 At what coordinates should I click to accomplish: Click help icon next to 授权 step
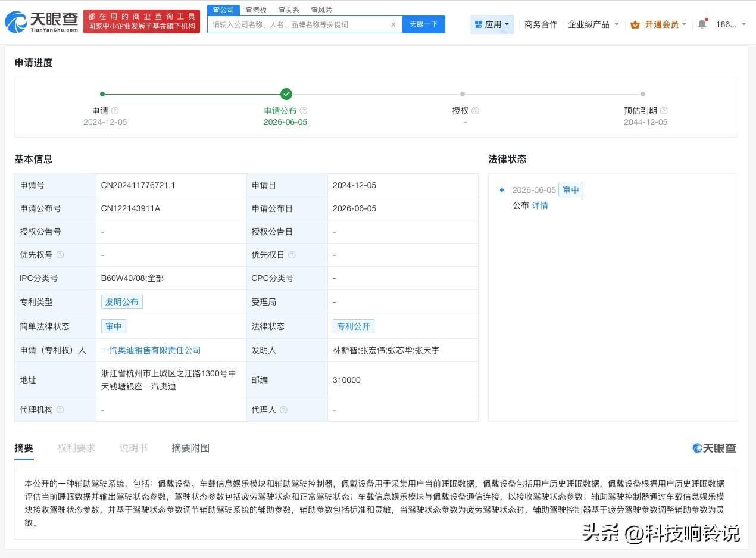475,111
